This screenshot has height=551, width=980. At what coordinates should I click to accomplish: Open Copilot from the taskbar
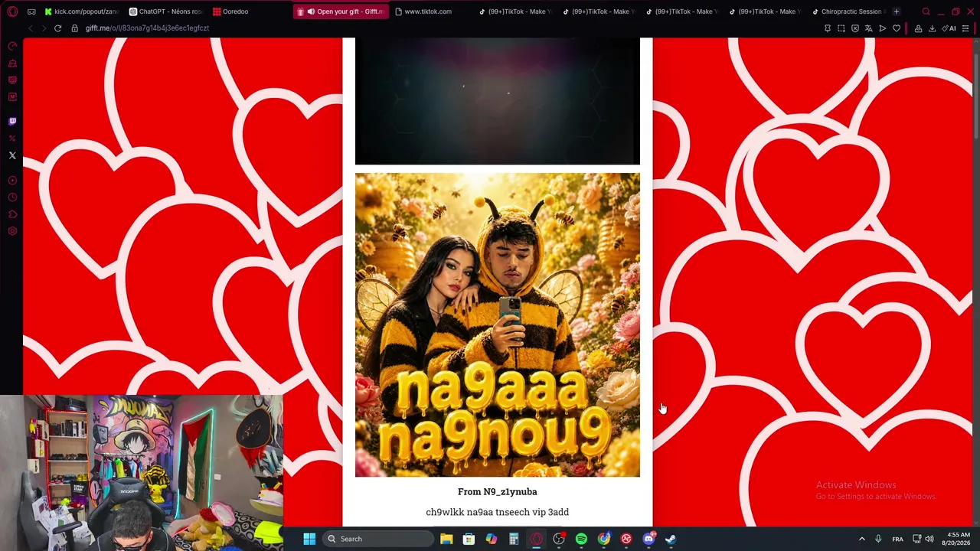coord(492,539)
